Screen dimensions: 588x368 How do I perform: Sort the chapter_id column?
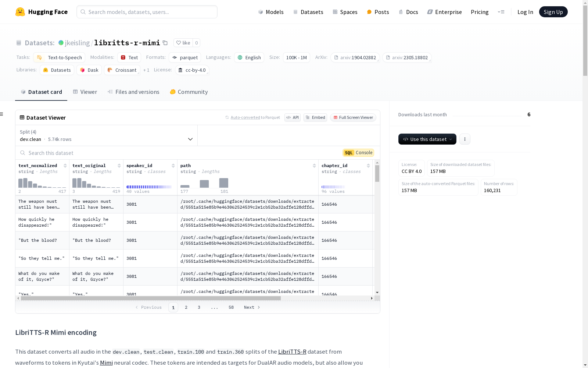pyautogui.click(x=368, y=166)
